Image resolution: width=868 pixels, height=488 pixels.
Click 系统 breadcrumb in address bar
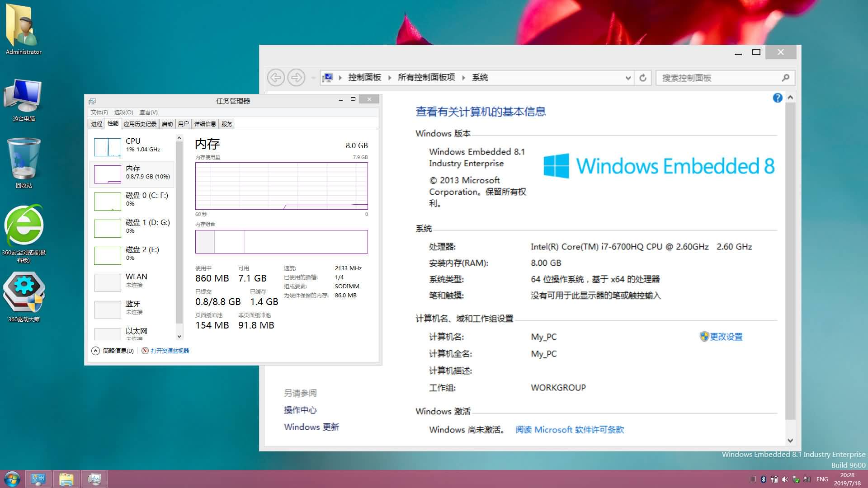click(x=480, y=78)
